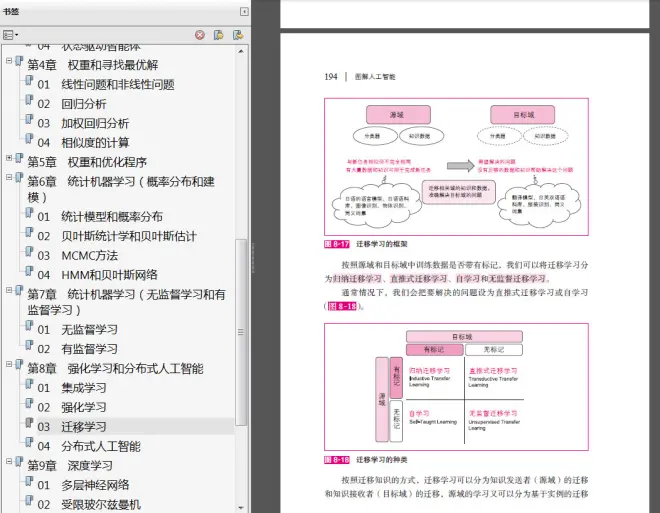
Task: Collapse the 第9章 深度学习 chapter node
Action: [x=8, y=464]
